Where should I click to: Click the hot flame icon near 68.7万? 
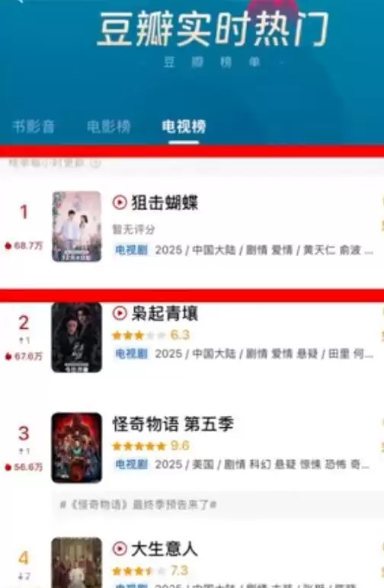8,245
